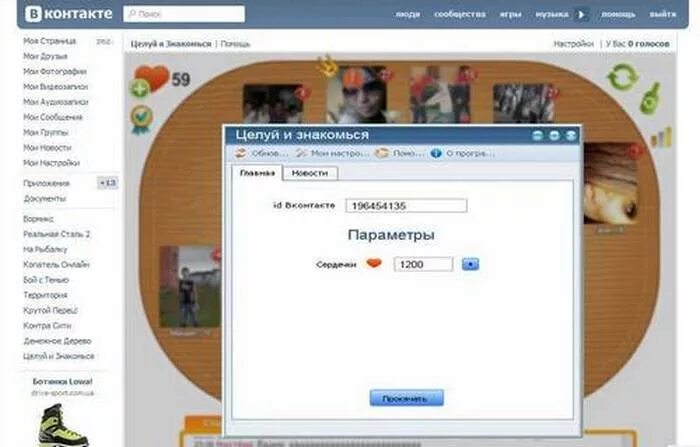Click the blue button next to the 1200 field

click(x=470, y=264)
